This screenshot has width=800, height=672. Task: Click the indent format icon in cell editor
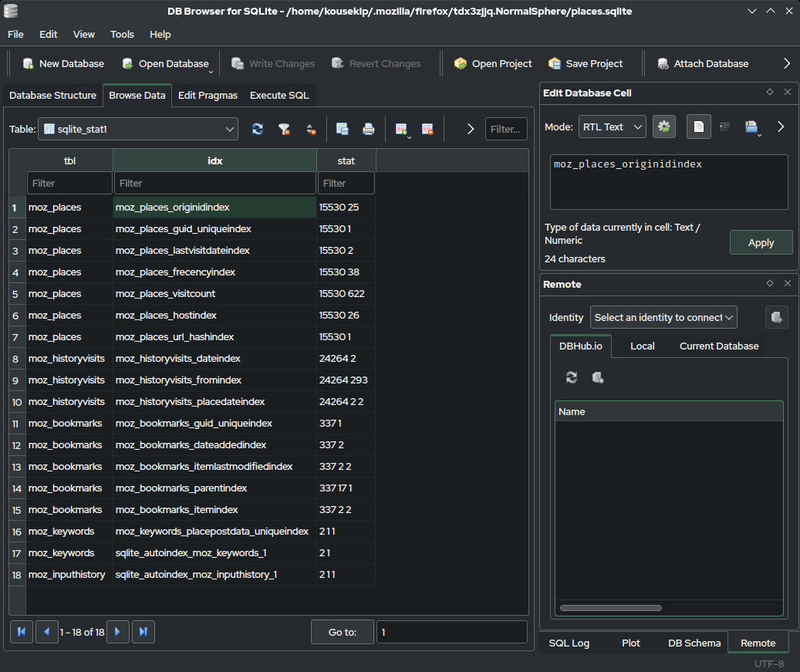click(x=724, y=127)
